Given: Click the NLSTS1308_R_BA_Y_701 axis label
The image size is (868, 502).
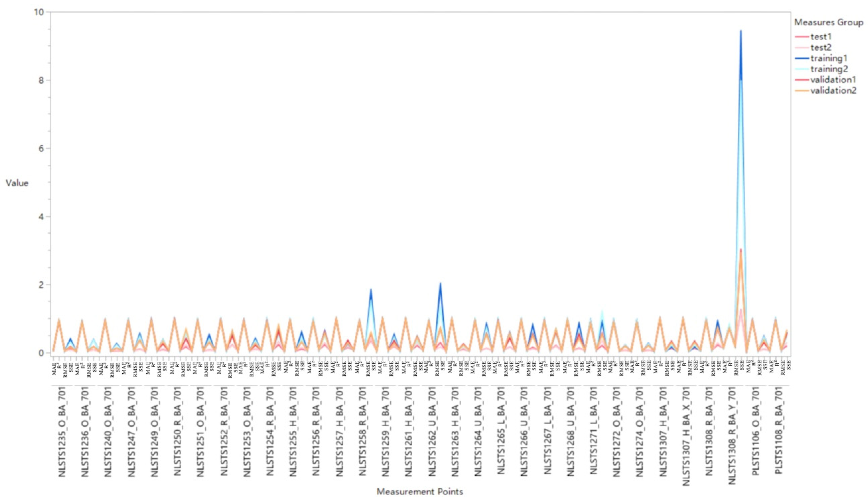Looking at the screenshot, I should tap(733, 435).
